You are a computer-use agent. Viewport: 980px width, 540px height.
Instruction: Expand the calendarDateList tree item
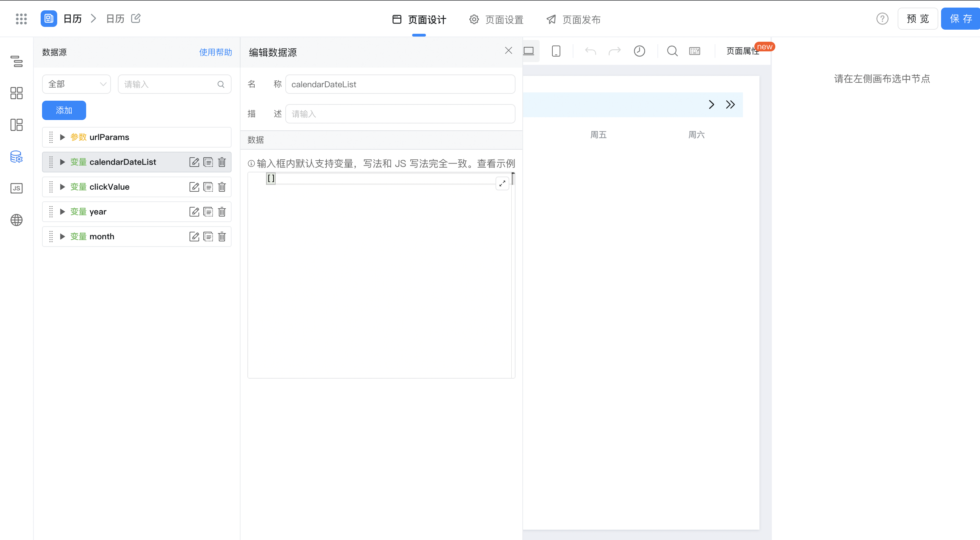tap(62, 162)
